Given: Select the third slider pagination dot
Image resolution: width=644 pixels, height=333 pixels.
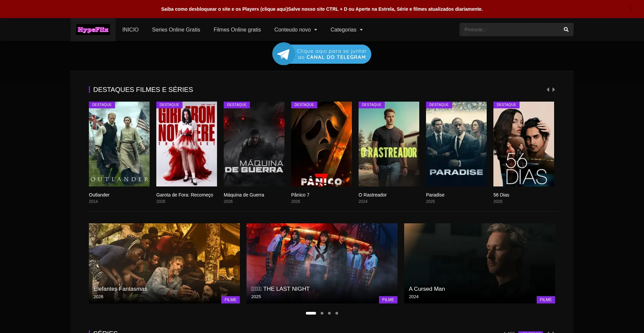Looking at the screenshot, I should point(329,313).
